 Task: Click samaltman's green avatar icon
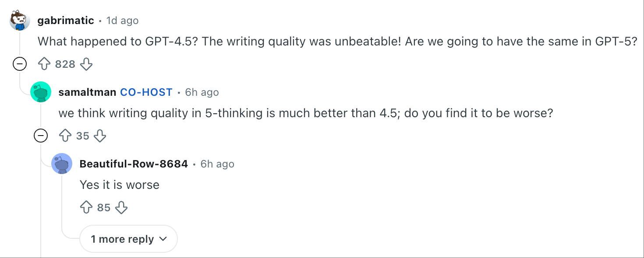[41, 92]
